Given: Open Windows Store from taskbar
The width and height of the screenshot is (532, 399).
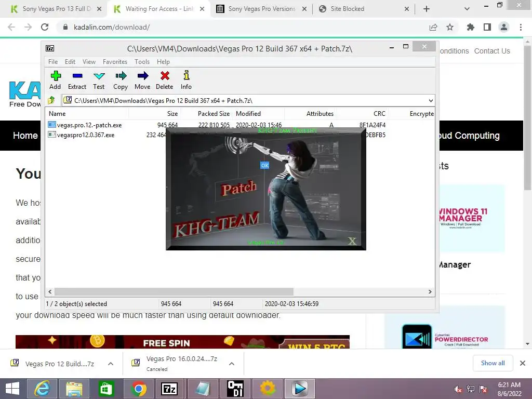Looking at the screenshot, I should [106, 389].
